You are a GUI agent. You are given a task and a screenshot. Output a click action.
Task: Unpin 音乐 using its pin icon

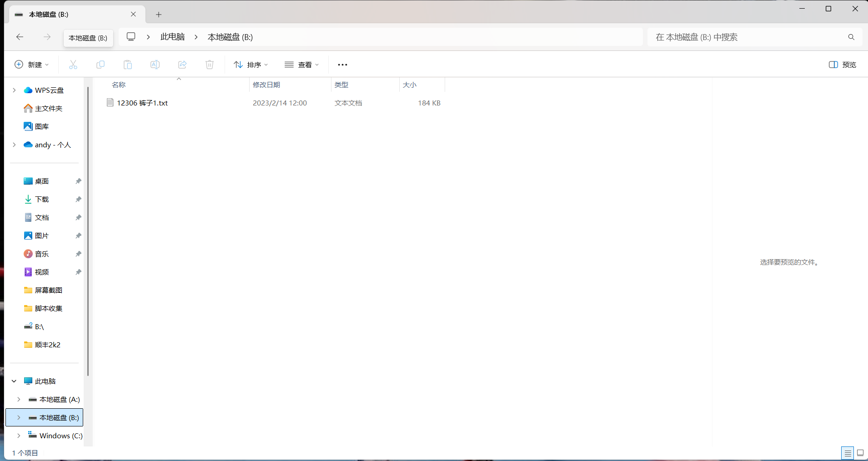78,254
